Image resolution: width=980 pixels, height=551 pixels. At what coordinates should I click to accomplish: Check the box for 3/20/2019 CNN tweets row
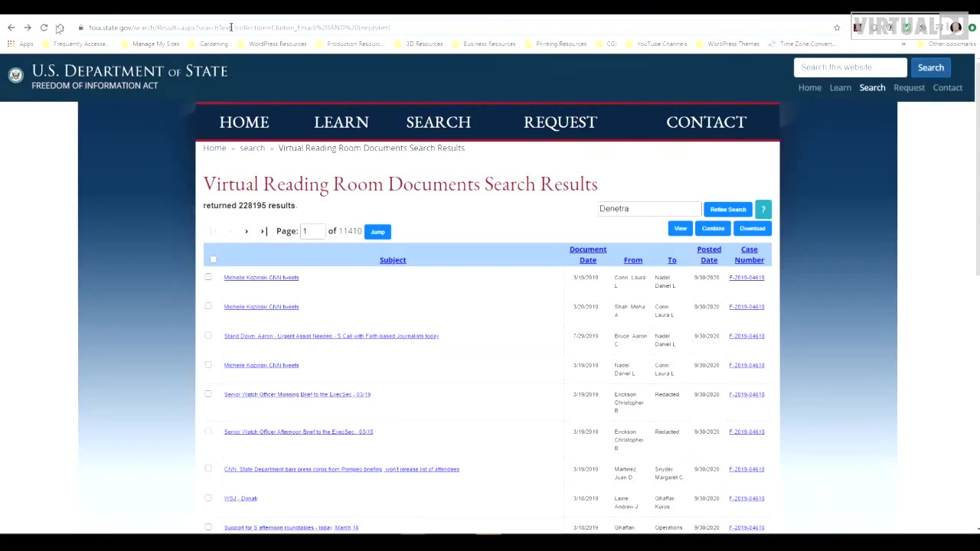click(208, 306)
